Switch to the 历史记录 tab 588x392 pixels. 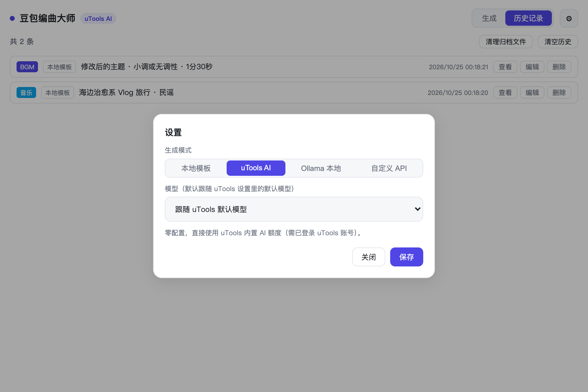click(x=528, y=18)
